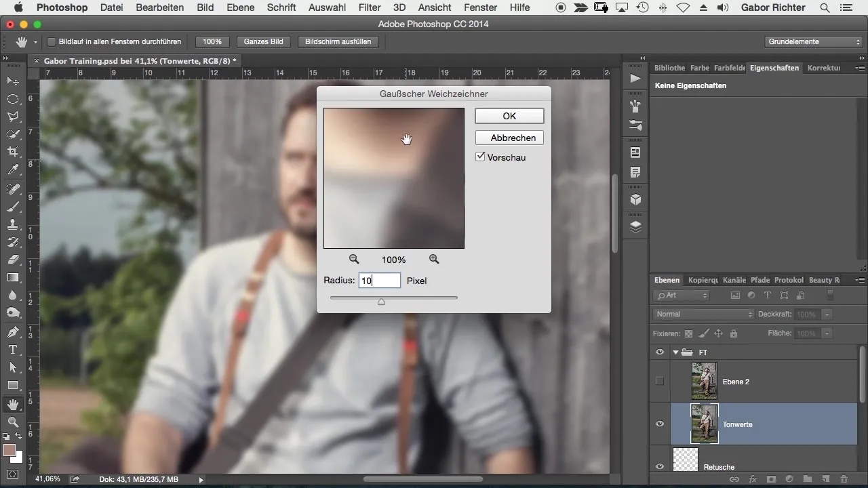The width and height of the screenshot is (868, 488).
Task: Delete layer with trash icon
Action: (844, 479)
